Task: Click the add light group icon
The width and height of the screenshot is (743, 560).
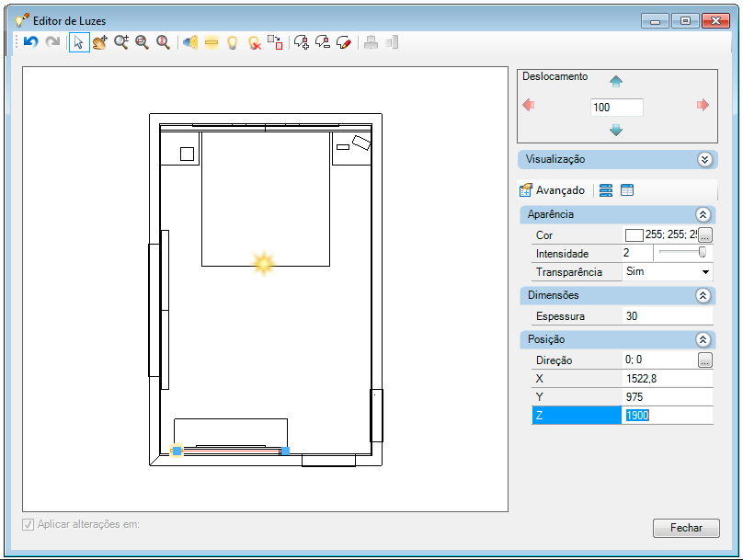Action: [x=302, y=42]
